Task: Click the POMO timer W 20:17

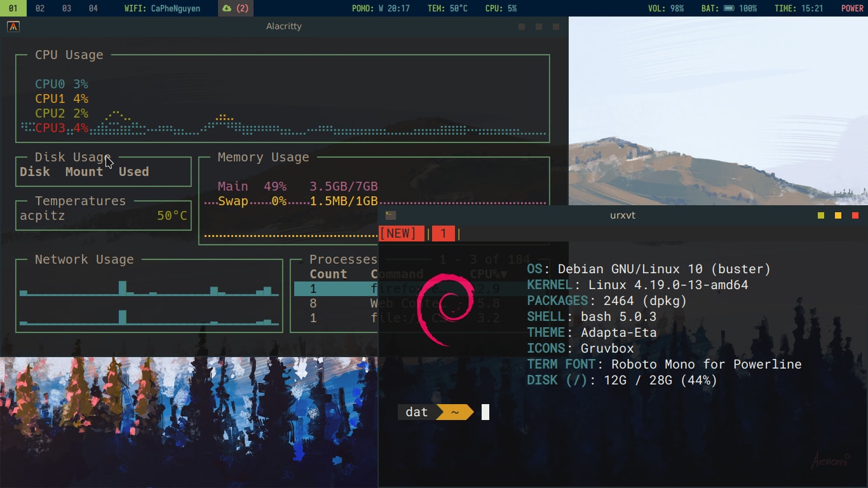Action: click(381, 8)
